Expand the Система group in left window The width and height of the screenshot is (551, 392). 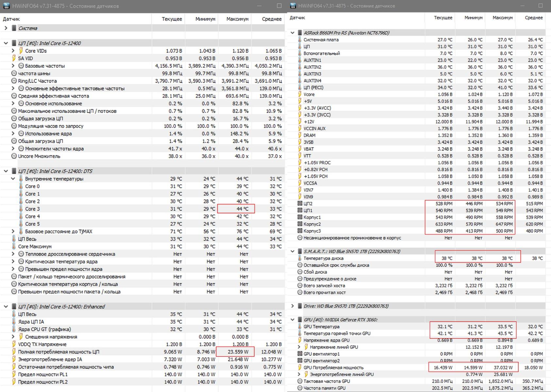pos(6,28)
